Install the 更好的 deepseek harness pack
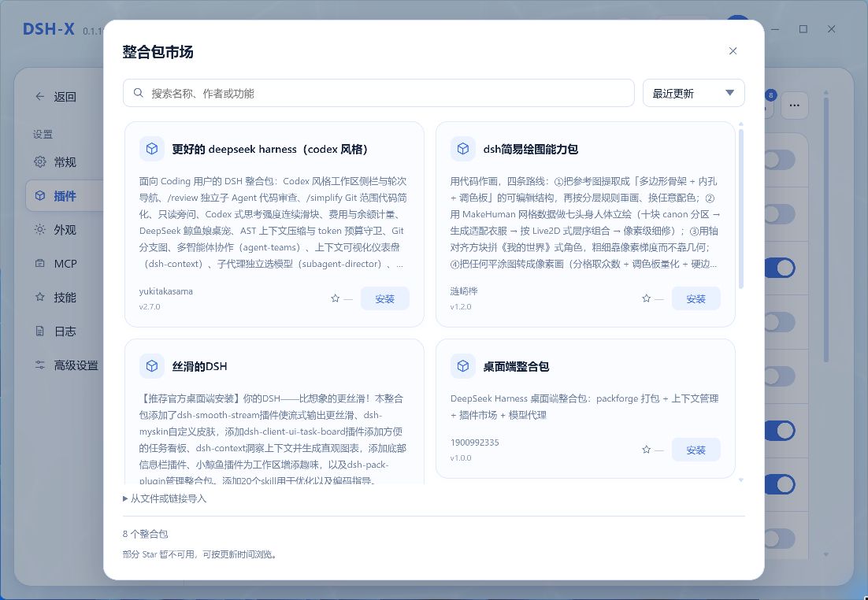 [x=384, y=299]
